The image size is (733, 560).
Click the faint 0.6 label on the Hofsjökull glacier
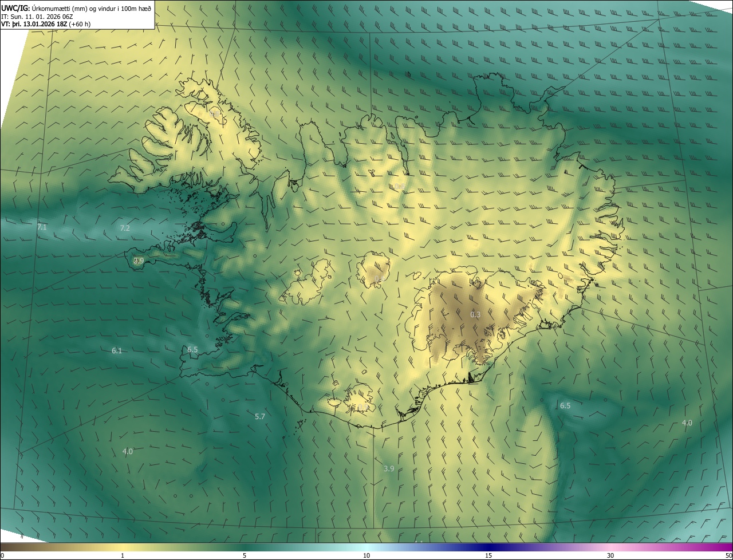click(x=379, y=279)
